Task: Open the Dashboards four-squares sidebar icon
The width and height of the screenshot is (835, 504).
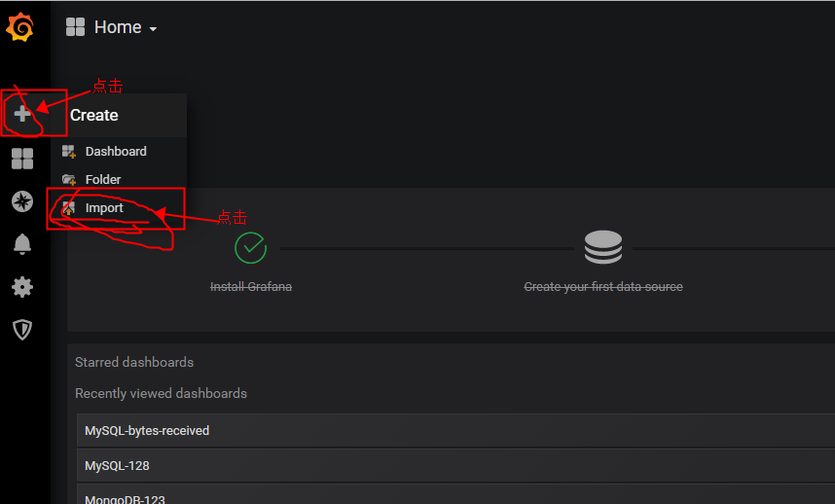Action: [22, 159]
